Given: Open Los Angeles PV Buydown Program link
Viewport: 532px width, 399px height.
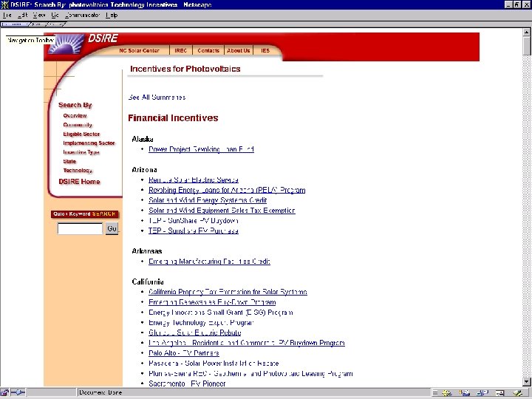Looking at the screenshot, I should coord(247,343).
